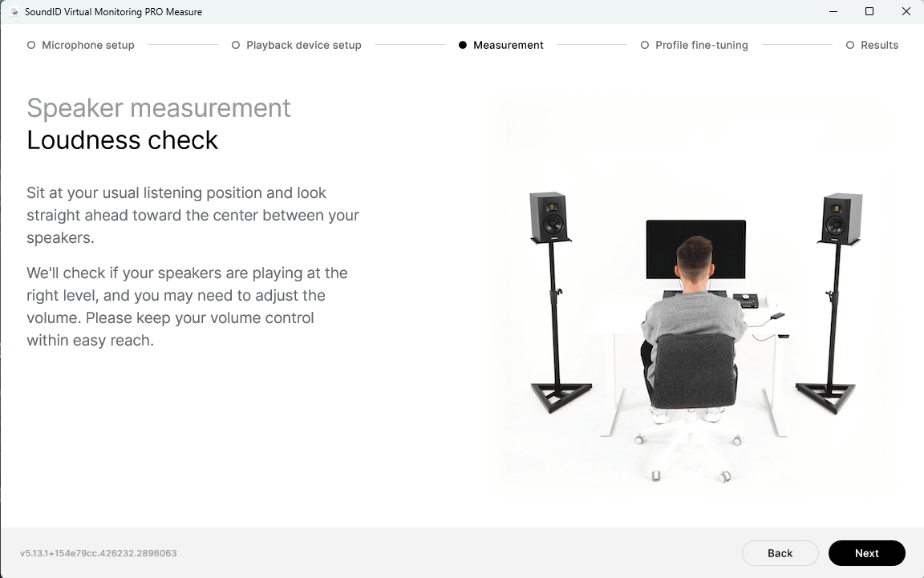This screenshot has height=578, width=924.
Task: Click the right speaker in the illustration
Action: tap(841, 218)
